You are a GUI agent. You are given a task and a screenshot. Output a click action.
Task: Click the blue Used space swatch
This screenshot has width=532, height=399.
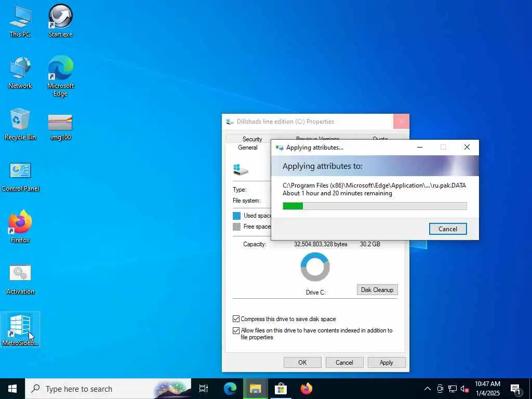[236, 216]
